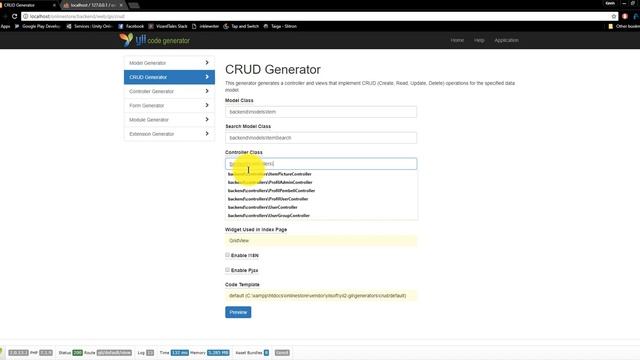The width and height of the screenshot is (640, 360).
Task: Click the Yii debug toolbar logo
Action: pos(2,352)
